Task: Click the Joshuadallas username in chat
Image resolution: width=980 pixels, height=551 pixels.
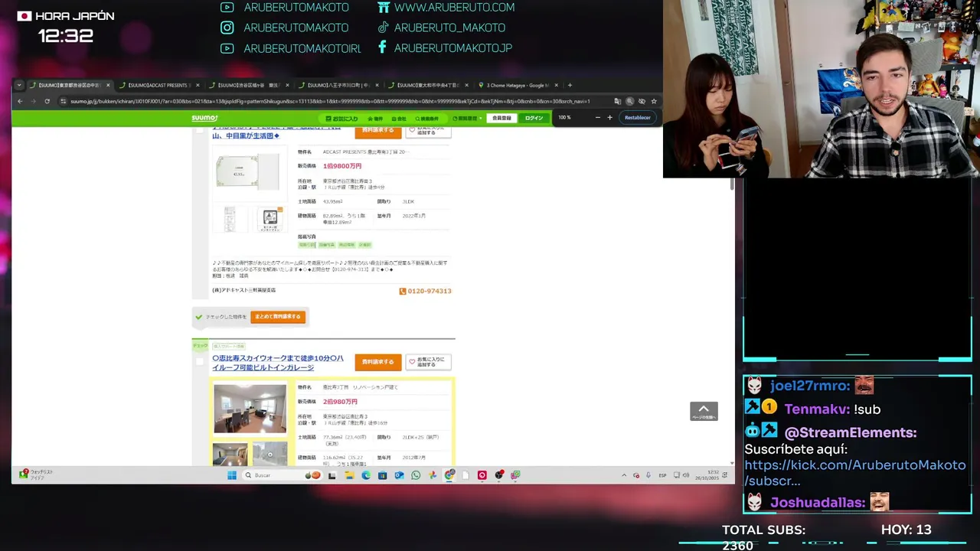Action: [818, 503]
